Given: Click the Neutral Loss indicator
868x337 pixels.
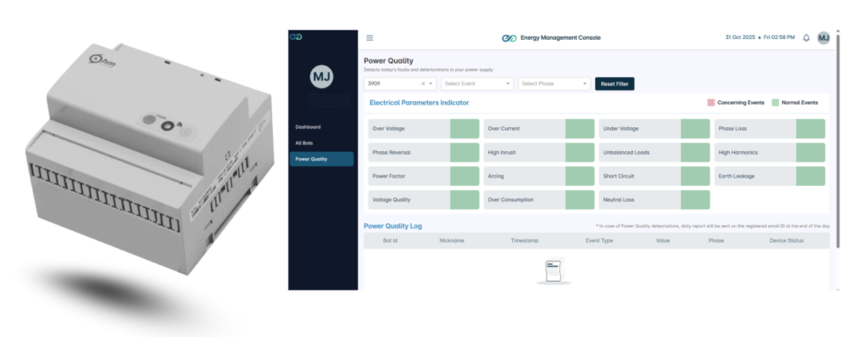Looking at the screenshot, I should tap(654, 200).
